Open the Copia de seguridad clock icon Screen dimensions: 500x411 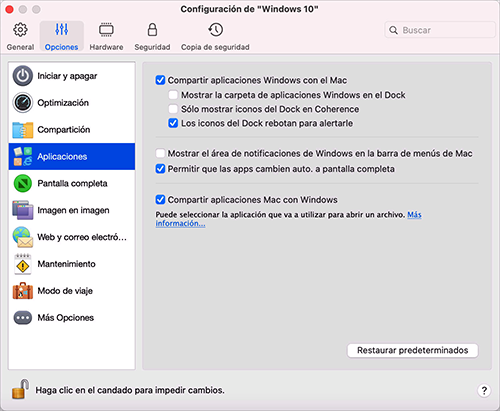coord(216,30)
